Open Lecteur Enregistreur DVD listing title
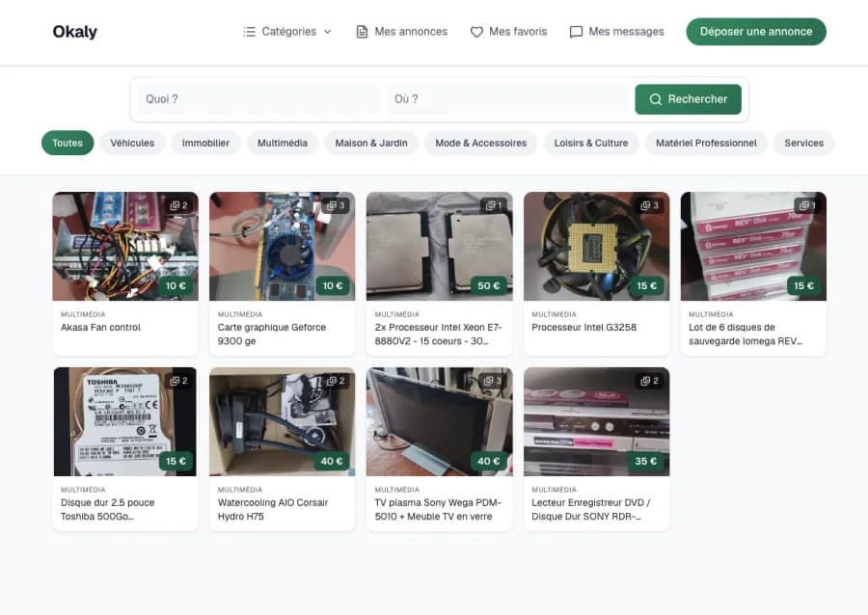 click(x=591, y=509)
